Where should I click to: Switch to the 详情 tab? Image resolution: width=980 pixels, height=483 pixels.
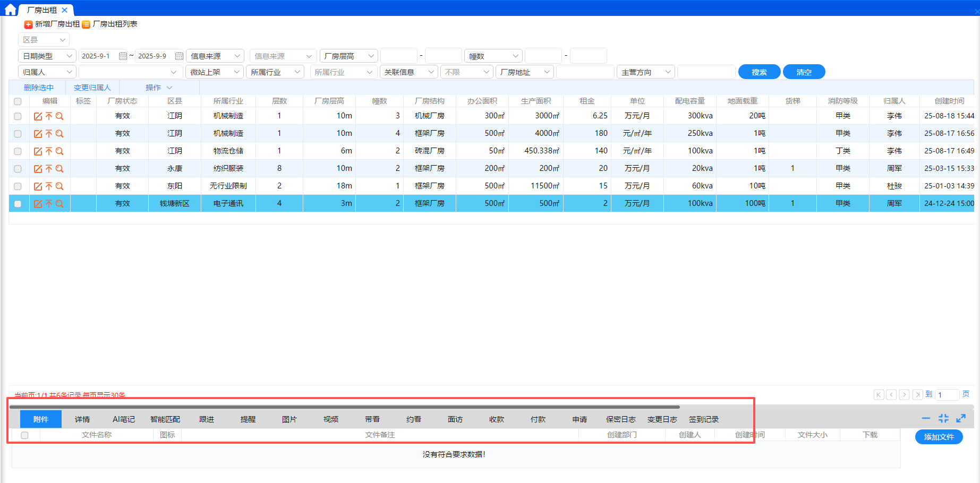[82, 419]
